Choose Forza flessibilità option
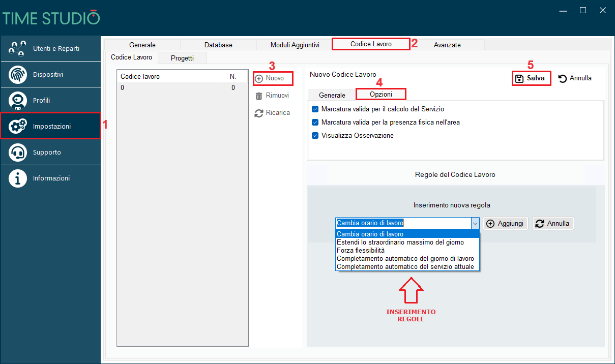The width and height of the screenshot is (615, 364). (407, 251)
